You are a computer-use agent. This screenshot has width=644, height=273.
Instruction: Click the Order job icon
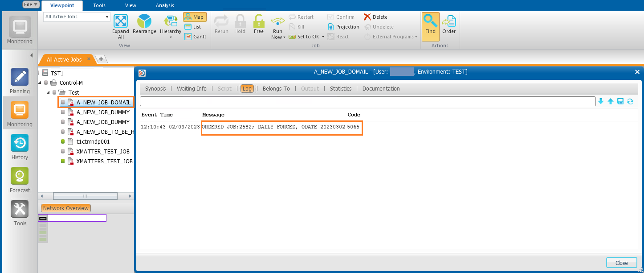click(x=449, y=21)
